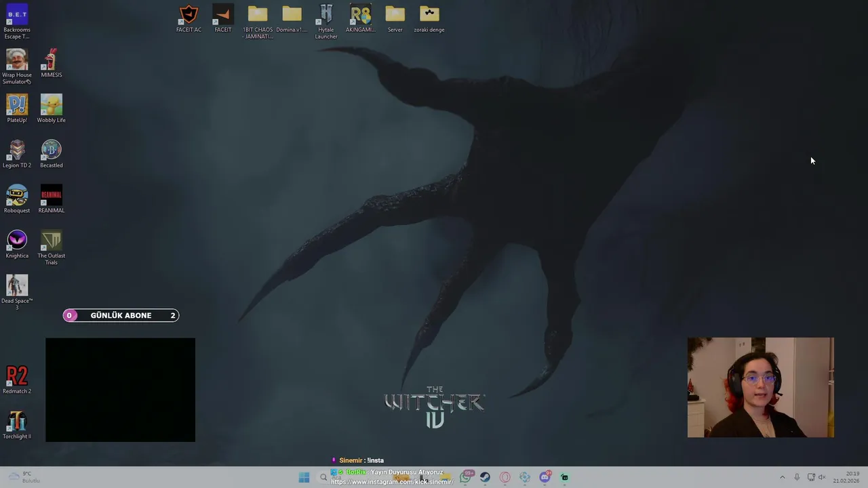Viewport: 868px width, 488px height.
Task: Click the Sinemir !insta chat message
Action: pos(357,460)
